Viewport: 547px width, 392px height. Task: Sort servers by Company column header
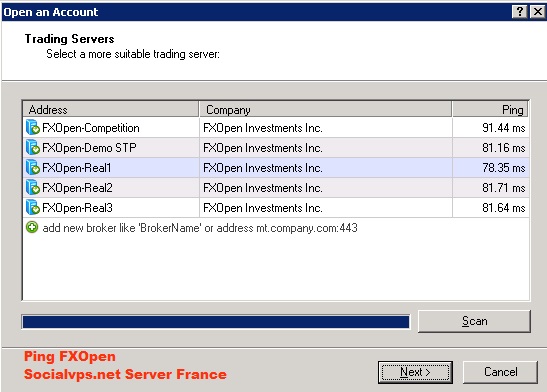[x=325, y=110]
